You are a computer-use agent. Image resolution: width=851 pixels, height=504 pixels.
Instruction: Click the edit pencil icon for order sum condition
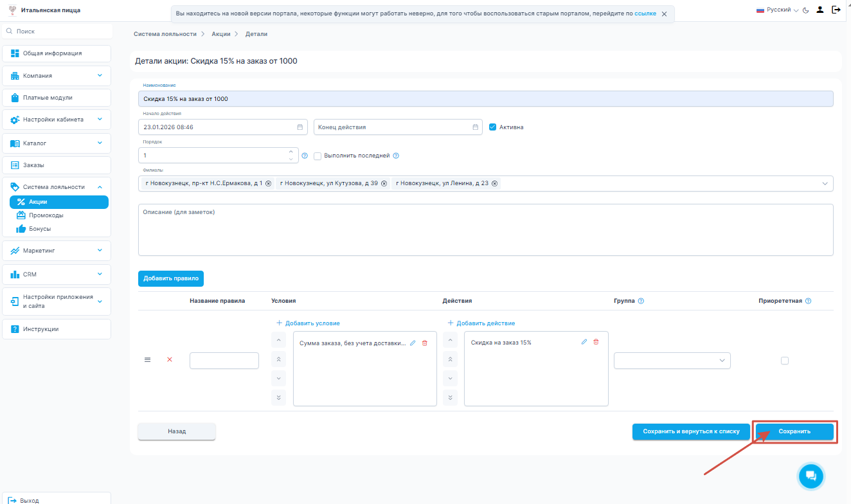pyautogui.click(x=413, y=343)
